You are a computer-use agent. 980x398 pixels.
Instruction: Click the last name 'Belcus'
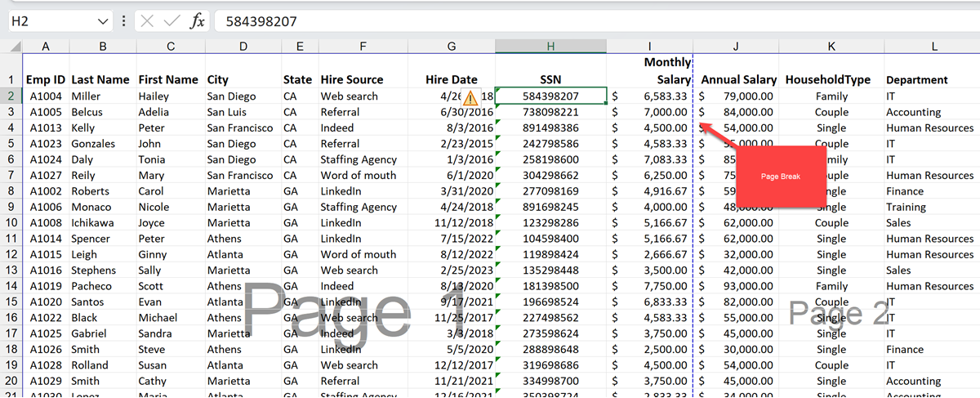click(87, 112)
